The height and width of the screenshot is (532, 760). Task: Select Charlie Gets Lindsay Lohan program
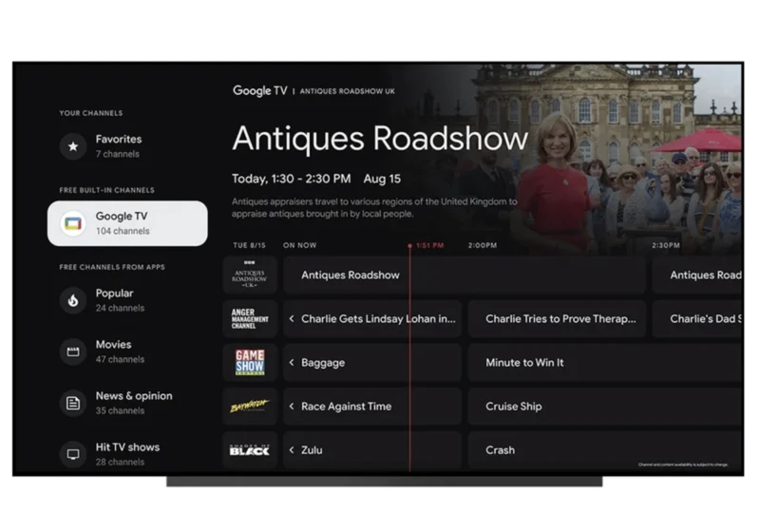pyautogui.click(x=372, y=319)
